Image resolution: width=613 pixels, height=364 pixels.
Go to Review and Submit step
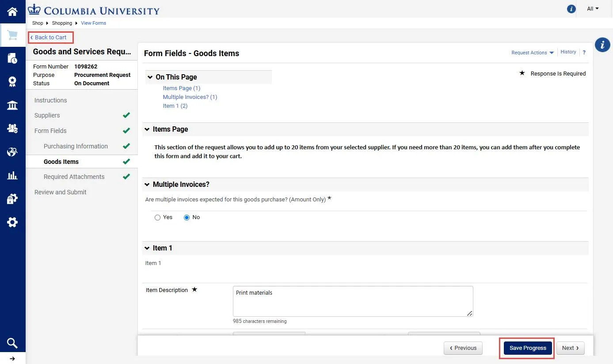pyautogui.click(x=61, y=192)
